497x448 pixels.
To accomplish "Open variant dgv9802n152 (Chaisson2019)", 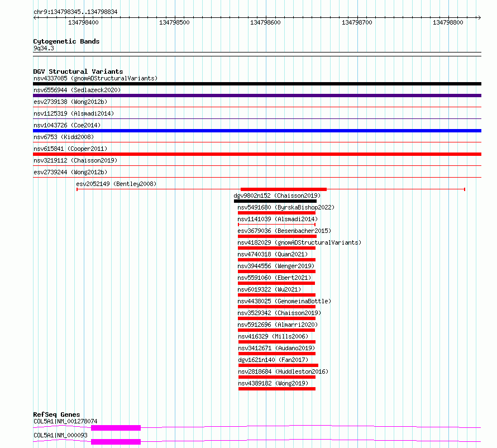I will [x=277, y=196].
